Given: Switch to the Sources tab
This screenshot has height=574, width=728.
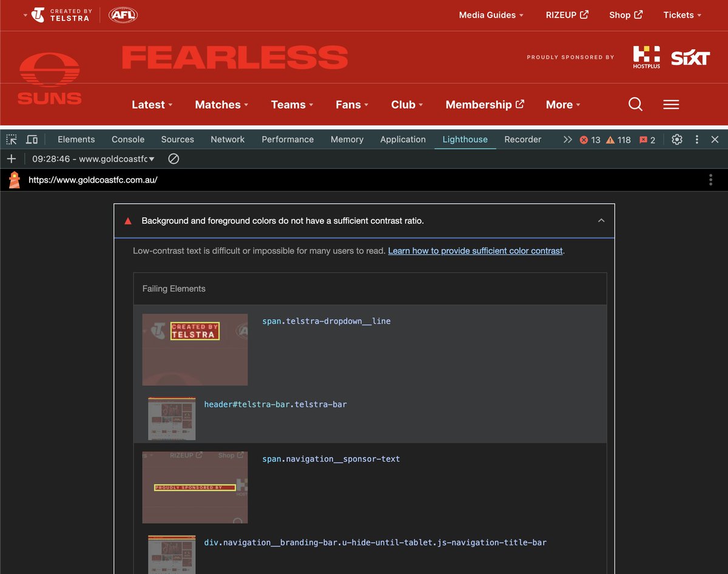Looking at the screenshot, I should click(178, 140).
